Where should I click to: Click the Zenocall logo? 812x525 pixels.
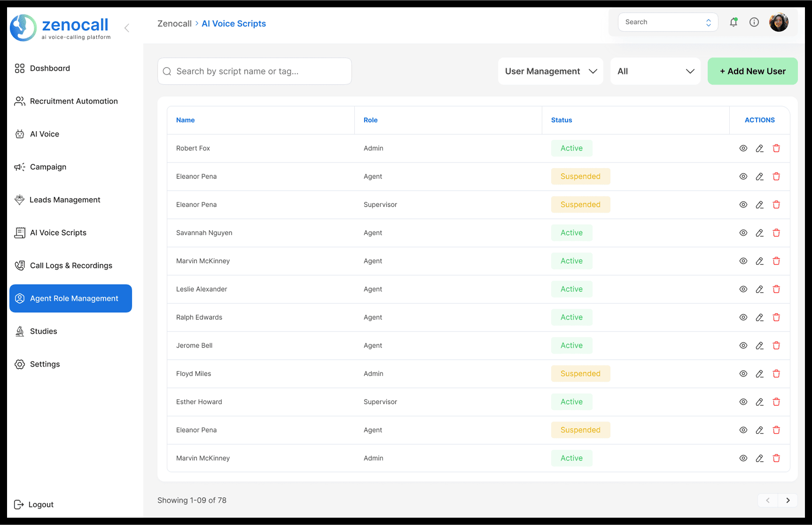(60, 28)
